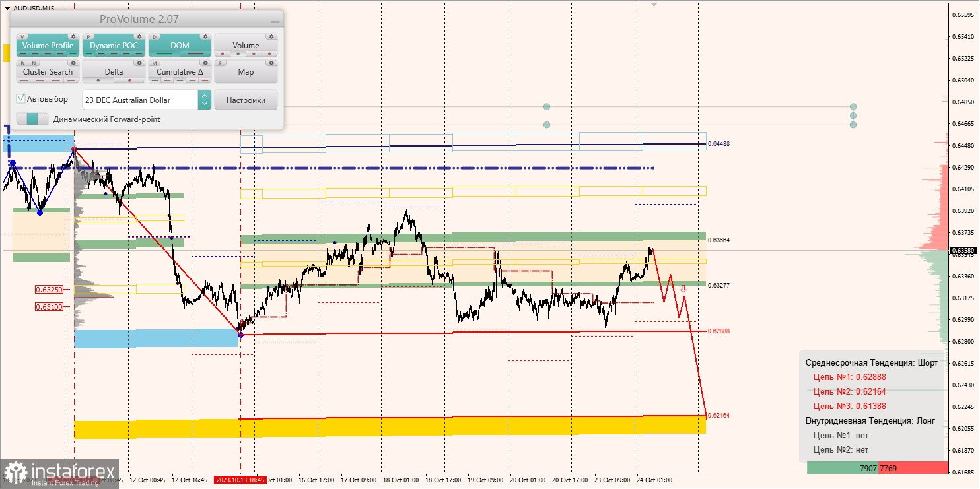Open the AUDUSD,M15 chart menu triangle
The width and height of the screenshot is (980, 489).
7,8
